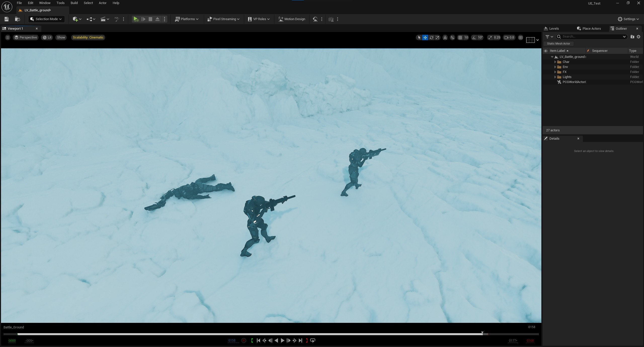644x347 pixels.
Task: Save the current level with the floppy icon
Action: [x=7, y=19]
